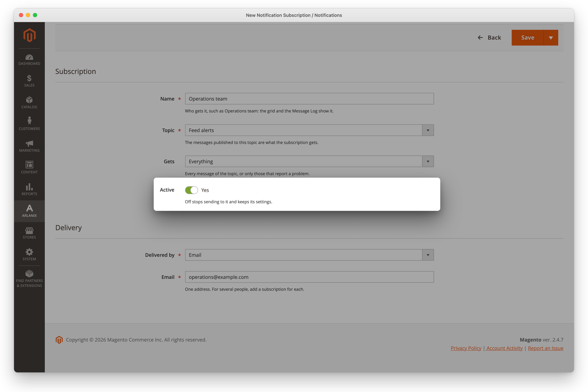
Task: Select the STORES menu label
Action: point(29,237)
